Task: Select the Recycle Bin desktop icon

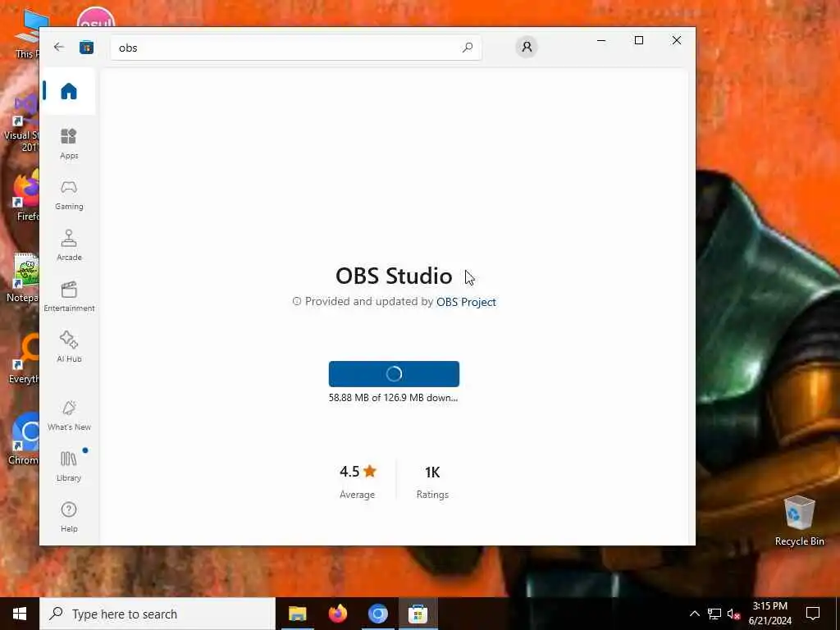Action: (799, 521)
